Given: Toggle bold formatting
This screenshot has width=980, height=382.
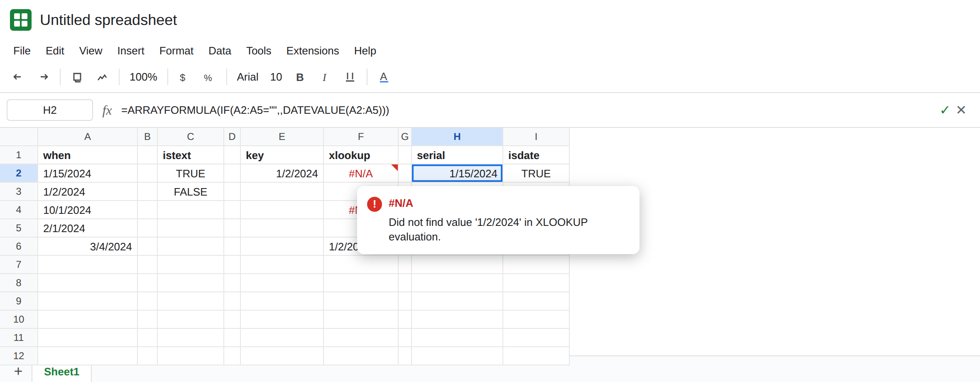Looking at the screenshot, I should point(300,77).
